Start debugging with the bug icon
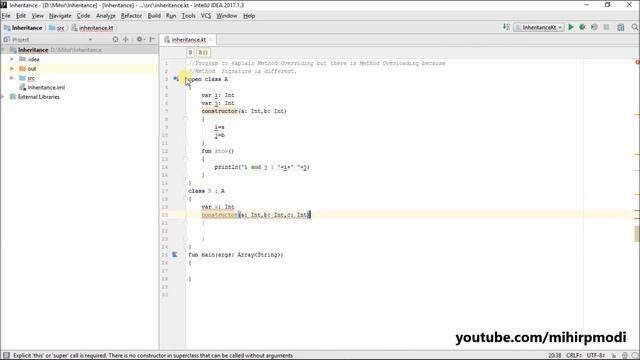This screenshot has width=640, height=360. coord(582,27)
